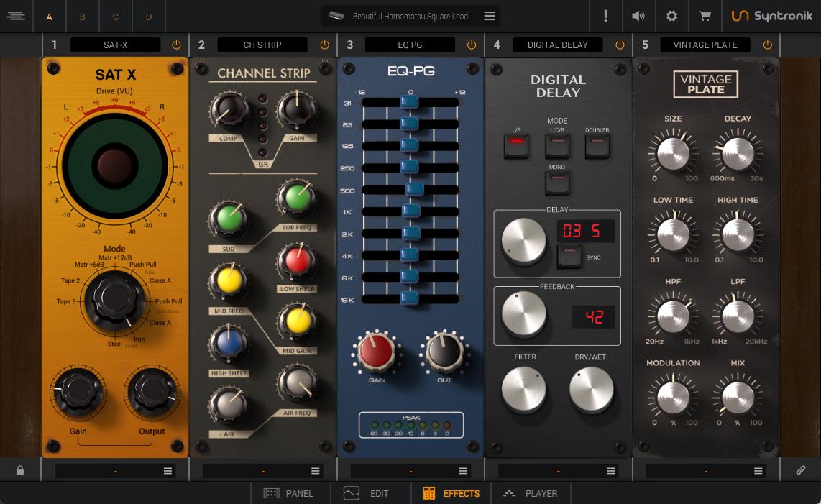
Task: Click the lock icon at bottom left
Action: click(x=20, y=470)
